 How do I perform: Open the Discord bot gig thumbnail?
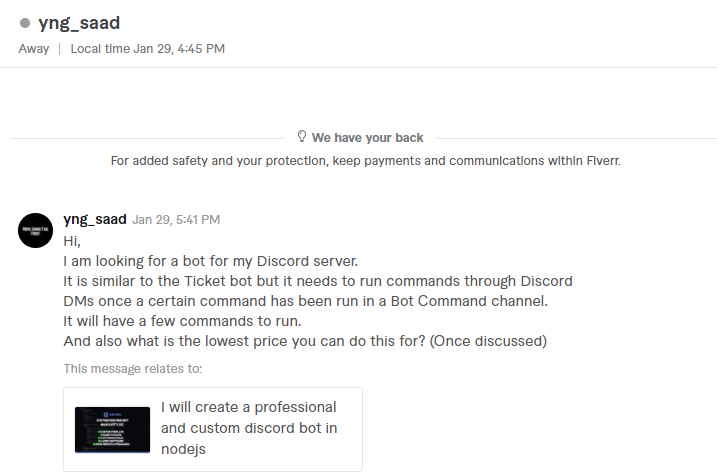112,429
